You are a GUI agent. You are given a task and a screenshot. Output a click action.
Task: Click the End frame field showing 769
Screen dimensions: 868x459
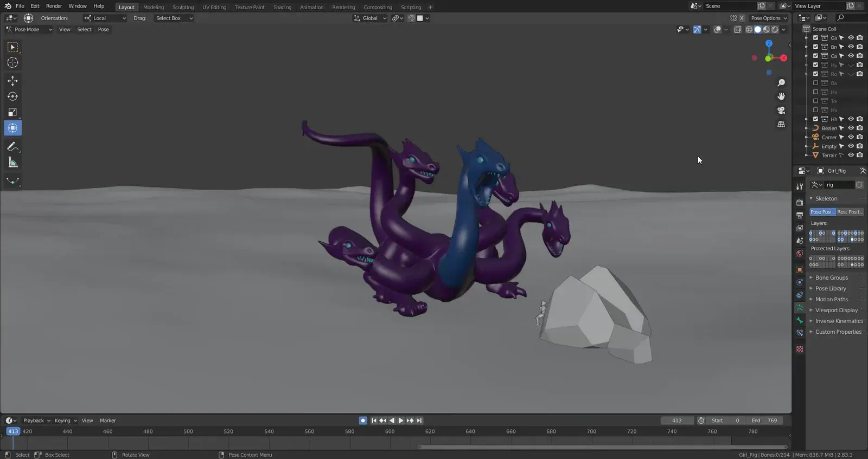(x=764, y=421)
